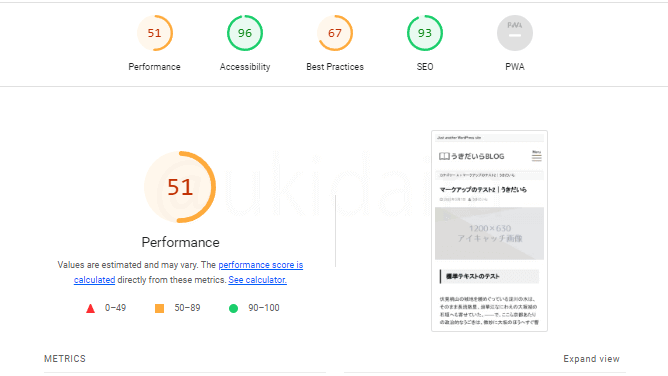Click the green circle 90–100 legend icon
The height and width of the screenshot is (376, 668).
(x=233, y=308)
